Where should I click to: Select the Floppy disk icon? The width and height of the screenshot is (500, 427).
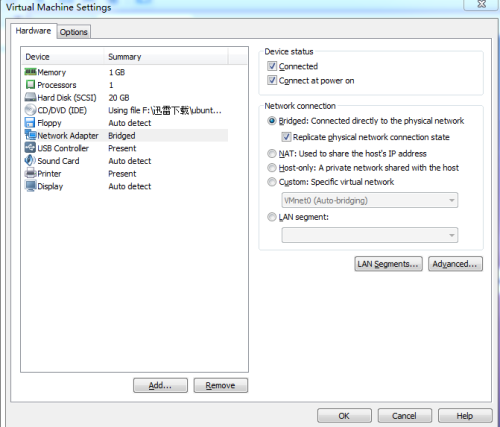click(30, 122)
